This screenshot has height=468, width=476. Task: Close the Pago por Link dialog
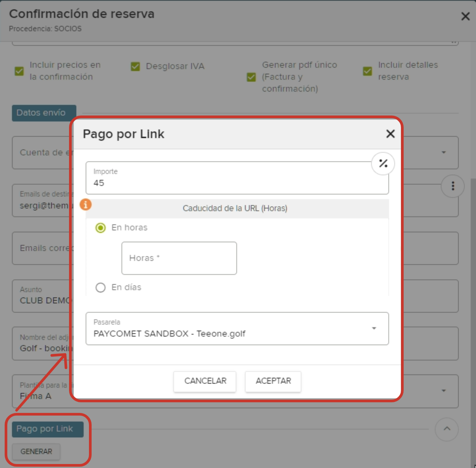[x=390, y=134]
